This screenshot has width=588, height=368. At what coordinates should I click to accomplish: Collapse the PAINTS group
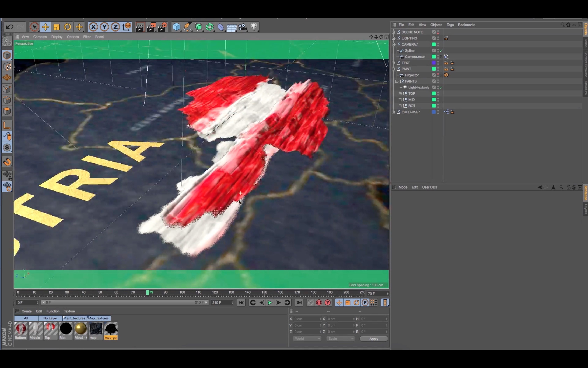coord(397,81)
